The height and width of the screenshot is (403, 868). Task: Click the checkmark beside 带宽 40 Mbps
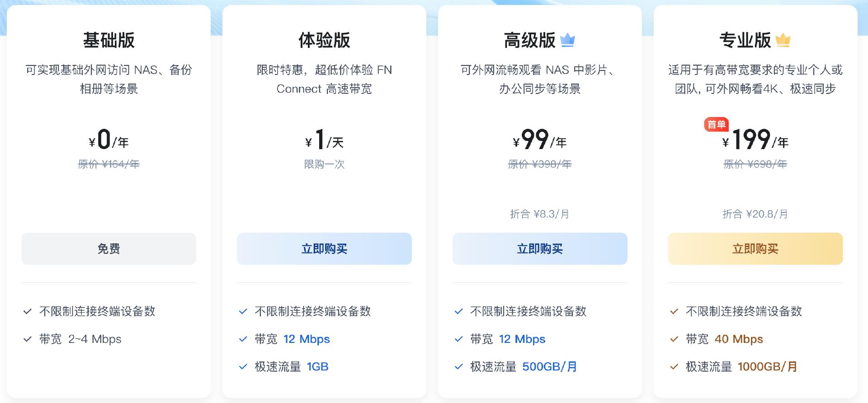pyautogui.click(x=674, y=339)
